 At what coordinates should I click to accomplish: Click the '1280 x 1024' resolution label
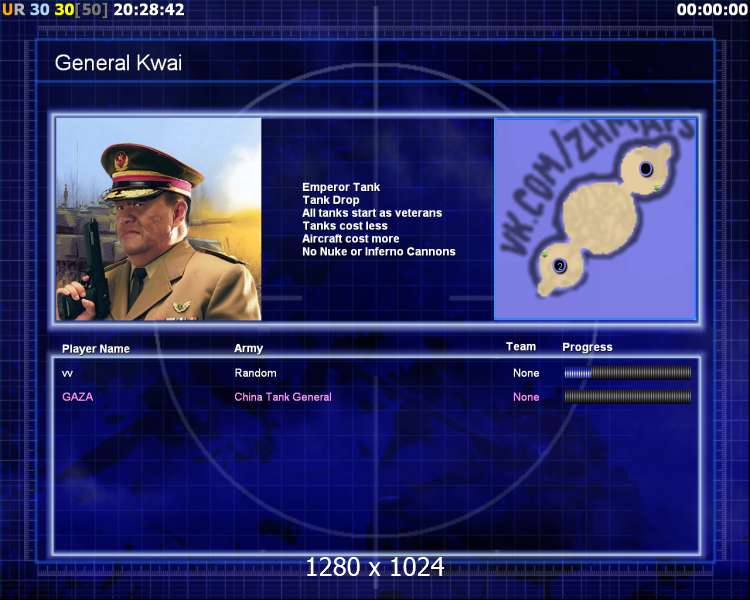click(x=375, y=567)
